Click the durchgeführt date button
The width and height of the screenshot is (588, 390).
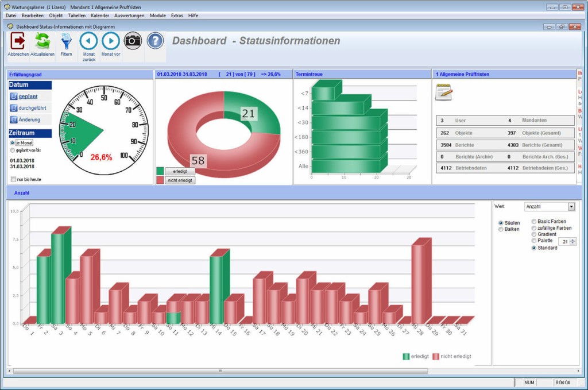pyautogui.click(x=31, y=108)
